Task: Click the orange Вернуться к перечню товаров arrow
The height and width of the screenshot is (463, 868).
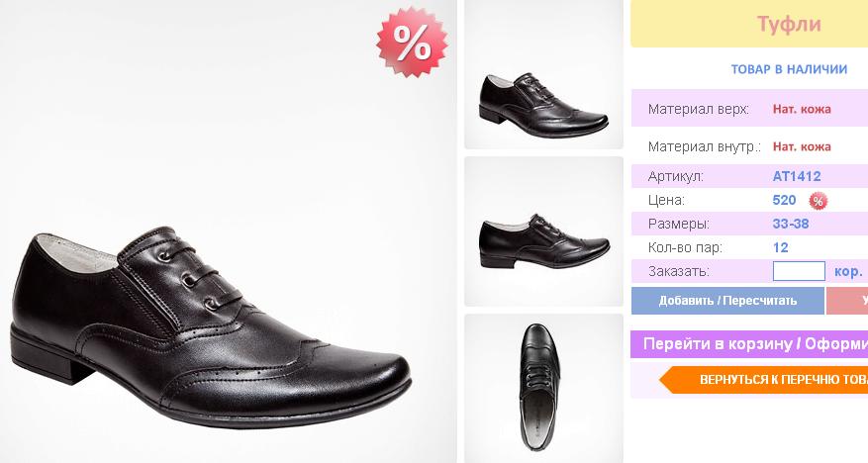Action: pos(764,379)
